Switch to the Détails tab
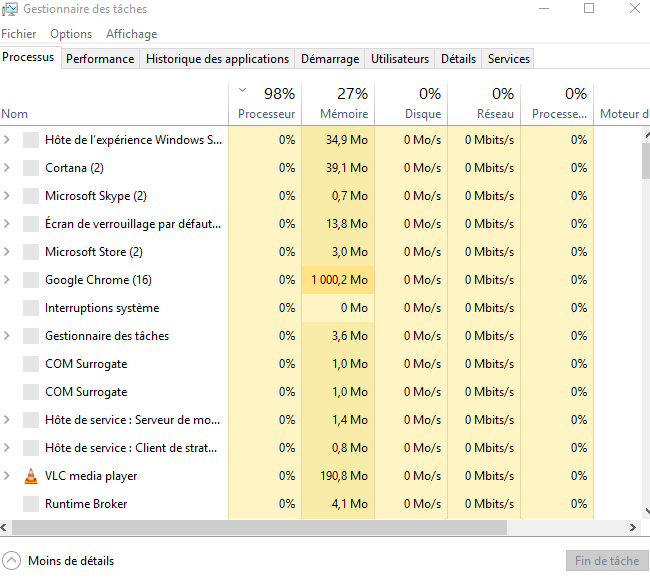This screenshot has height=582, width=650. 458,59
